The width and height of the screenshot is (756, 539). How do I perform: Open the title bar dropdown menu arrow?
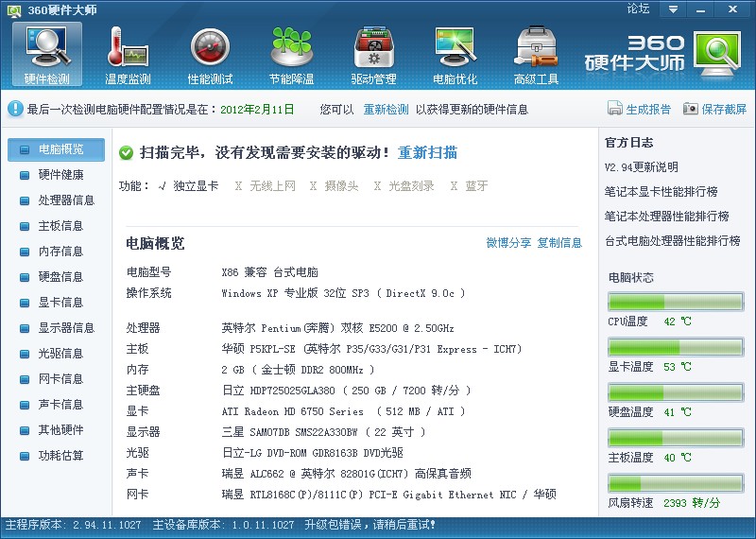(673, 9)
